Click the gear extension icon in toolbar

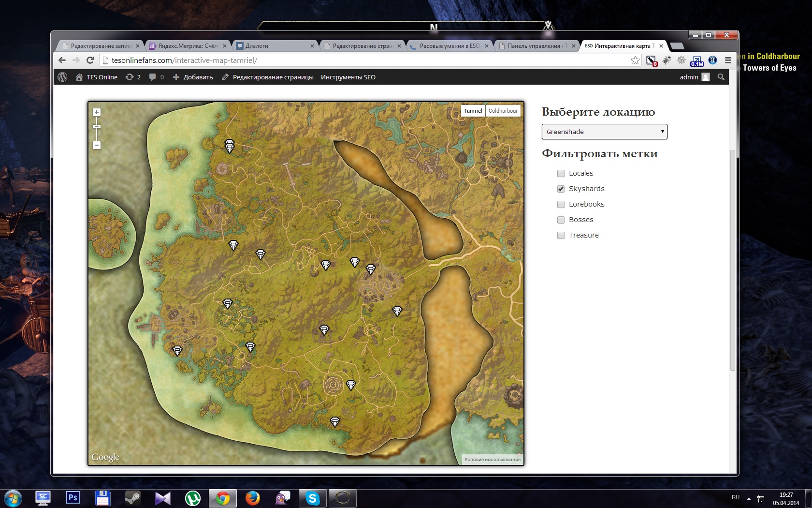(681, 60)
